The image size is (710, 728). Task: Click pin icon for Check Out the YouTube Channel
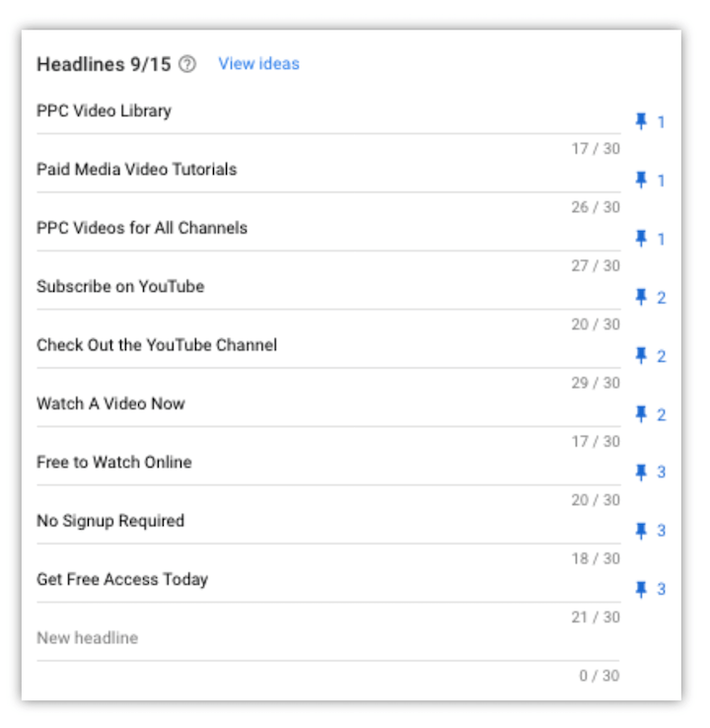(x=641, y=356)
